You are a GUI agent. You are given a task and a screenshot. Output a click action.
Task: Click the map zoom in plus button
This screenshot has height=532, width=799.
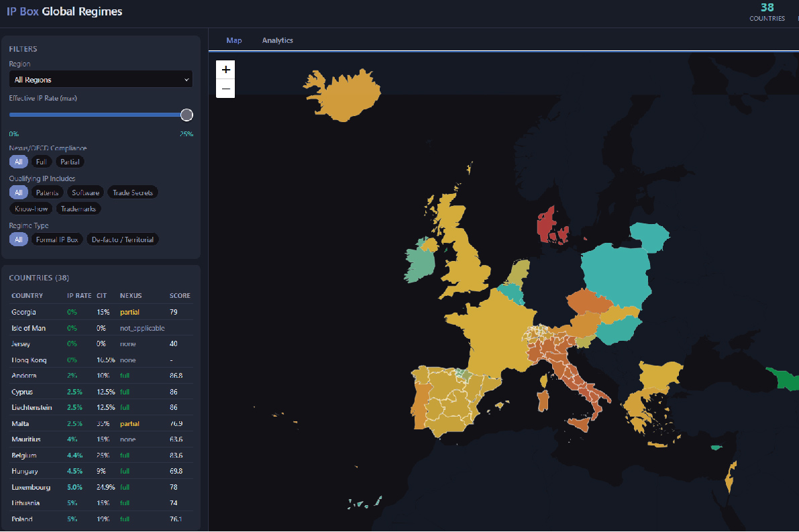pyautogui.click(x=225, y=70)
